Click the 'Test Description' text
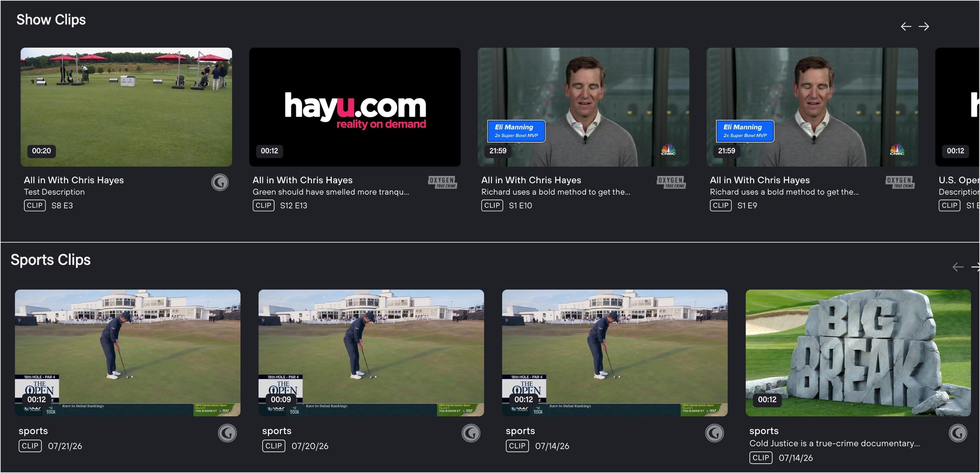This screenshot has height=473, width=980. [55, 192]
